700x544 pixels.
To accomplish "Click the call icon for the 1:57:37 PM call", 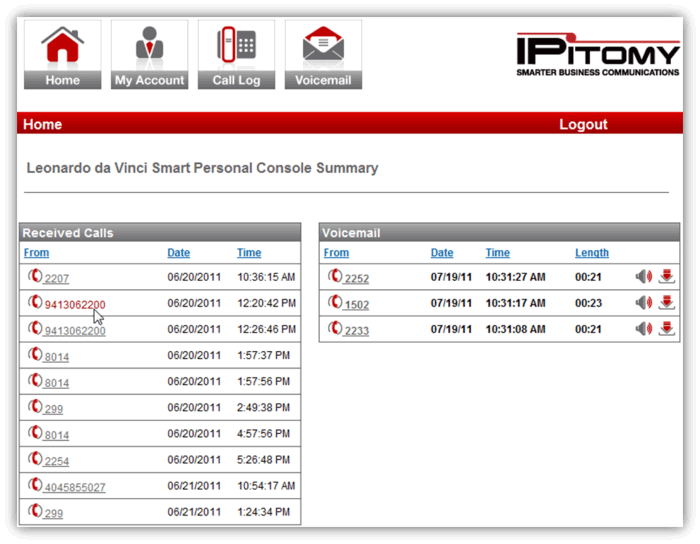I will [x=35, y=354].
